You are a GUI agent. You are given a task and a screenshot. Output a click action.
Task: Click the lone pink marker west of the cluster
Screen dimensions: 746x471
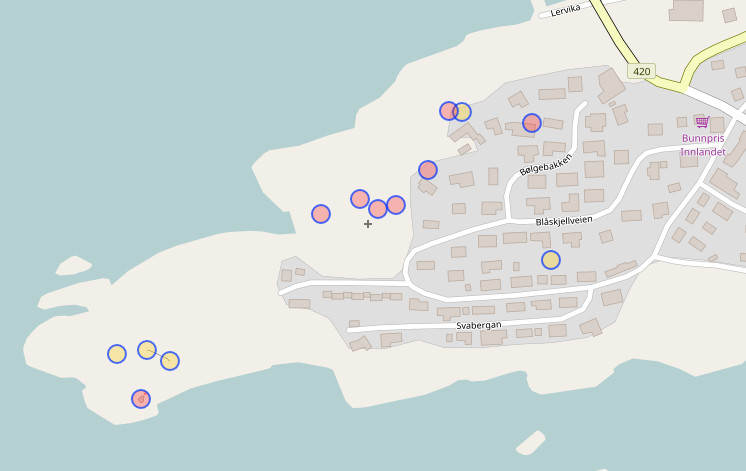[321, 214]
